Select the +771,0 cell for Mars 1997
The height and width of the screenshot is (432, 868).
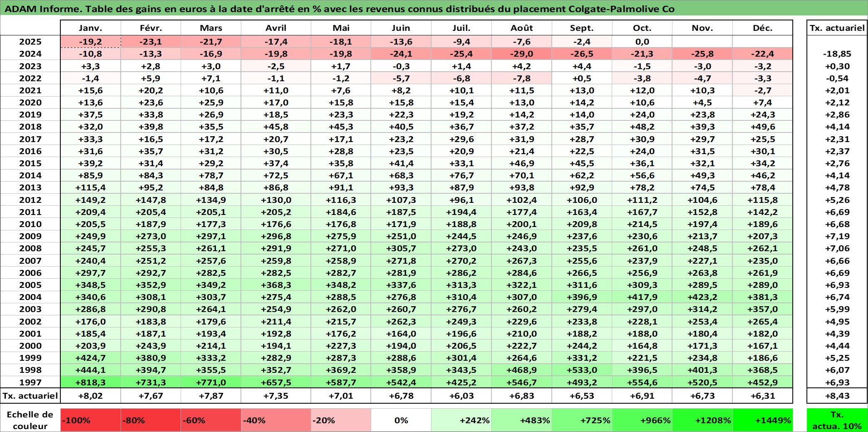211,382
